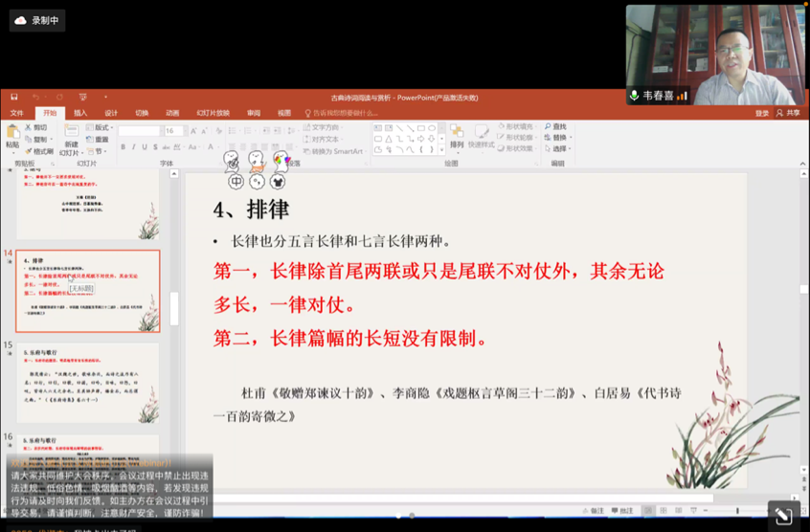Open the 文件 (File) menu
The height and width of the screenshot is (532, 810).
(16, 113)
